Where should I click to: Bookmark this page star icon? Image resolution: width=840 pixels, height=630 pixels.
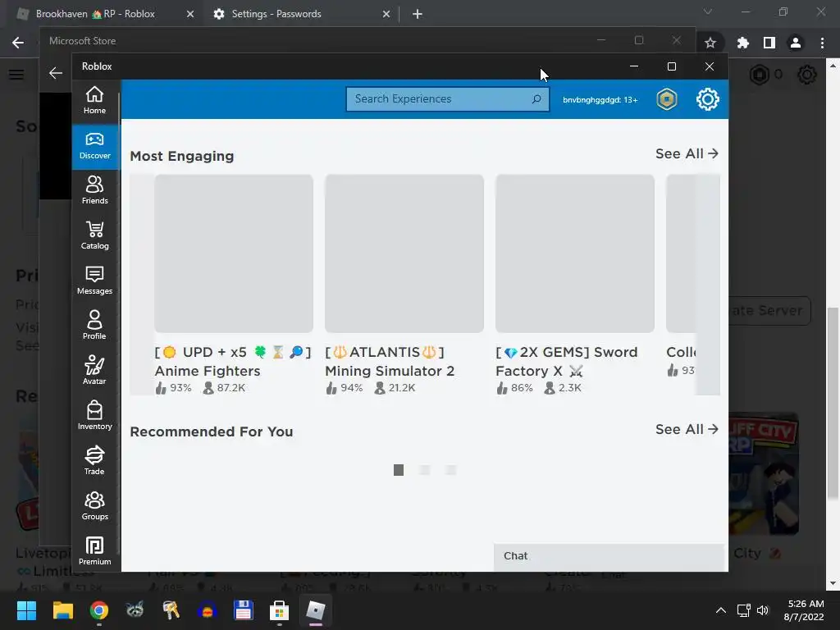pos(710,43)
